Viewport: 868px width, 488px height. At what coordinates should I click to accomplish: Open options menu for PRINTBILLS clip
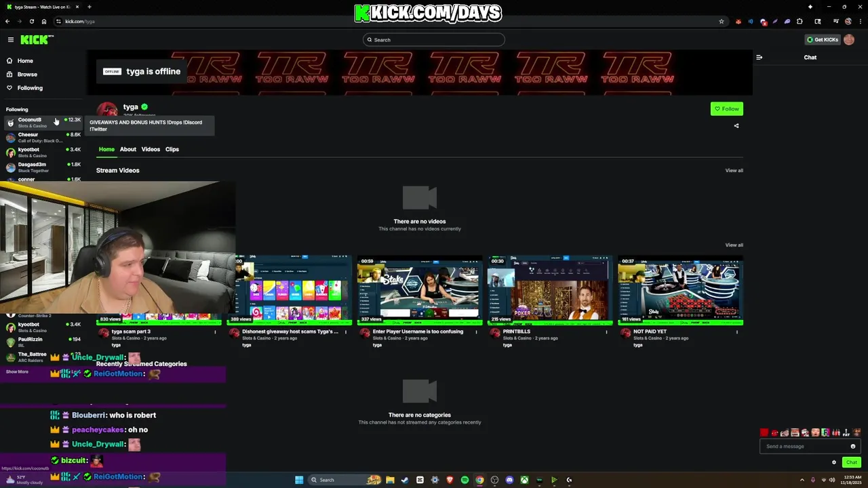607,332
